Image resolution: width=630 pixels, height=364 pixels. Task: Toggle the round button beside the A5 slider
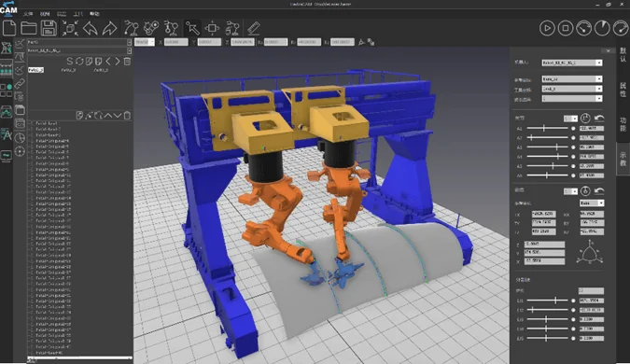click(573, 166)
